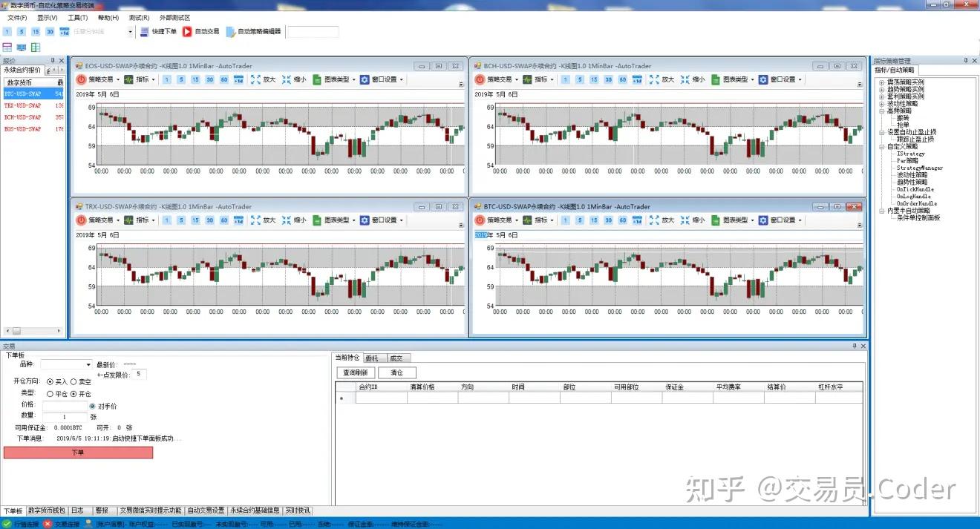980x529 pixels.
Task: Click EOS chart 放大 zoom-in icon
Action: pyautogui.click(x=255, y=79)
